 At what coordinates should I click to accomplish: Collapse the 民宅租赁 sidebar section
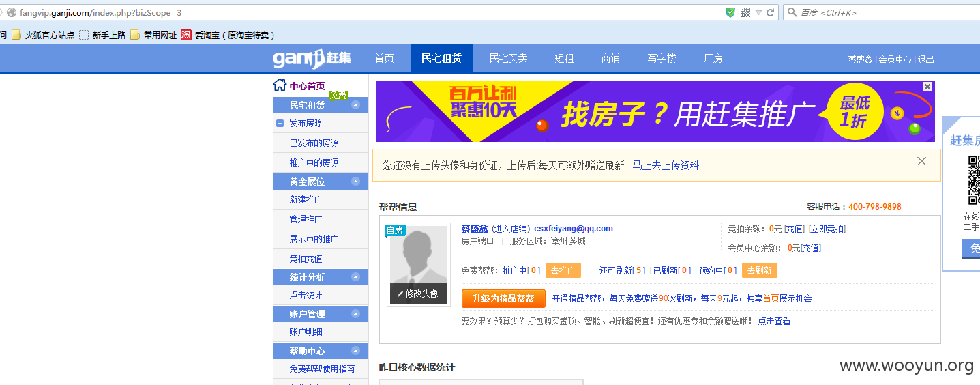pos(355,105)
